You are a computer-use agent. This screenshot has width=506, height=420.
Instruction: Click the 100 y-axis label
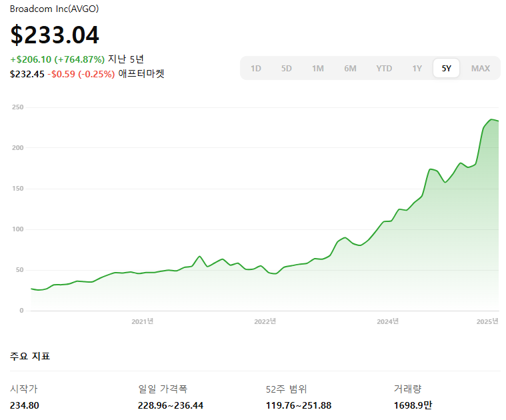click(18, 229)
